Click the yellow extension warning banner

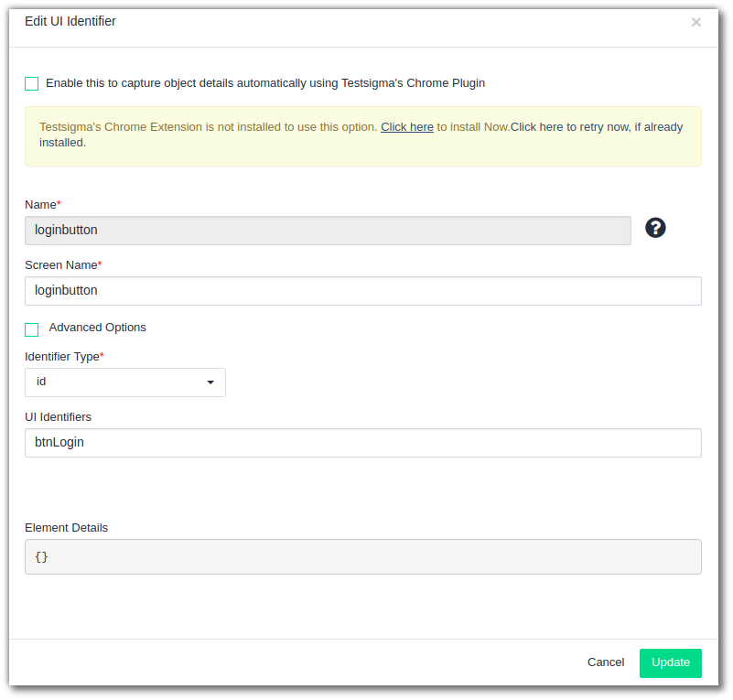362,152
